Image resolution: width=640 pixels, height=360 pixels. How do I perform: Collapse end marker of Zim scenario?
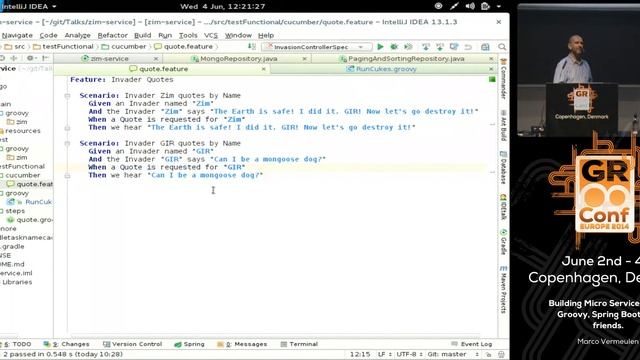pyautogui.click(x=67, y=128)
